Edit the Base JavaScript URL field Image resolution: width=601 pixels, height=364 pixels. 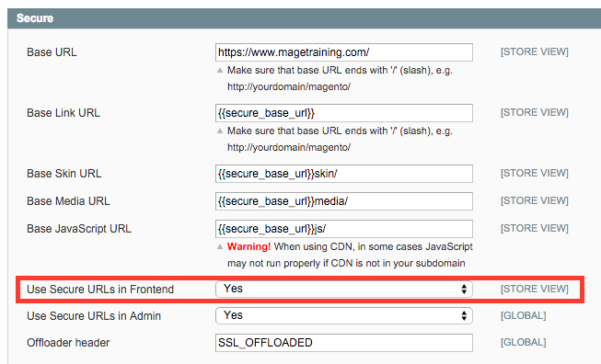click(x=344, y=229)
